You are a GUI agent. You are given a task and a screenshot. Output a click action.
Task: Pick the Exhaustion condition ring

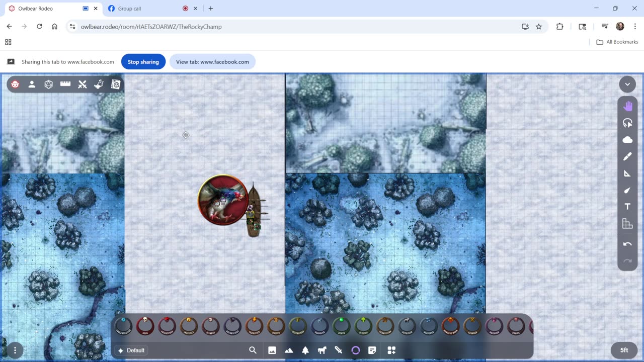coord(385,326)
